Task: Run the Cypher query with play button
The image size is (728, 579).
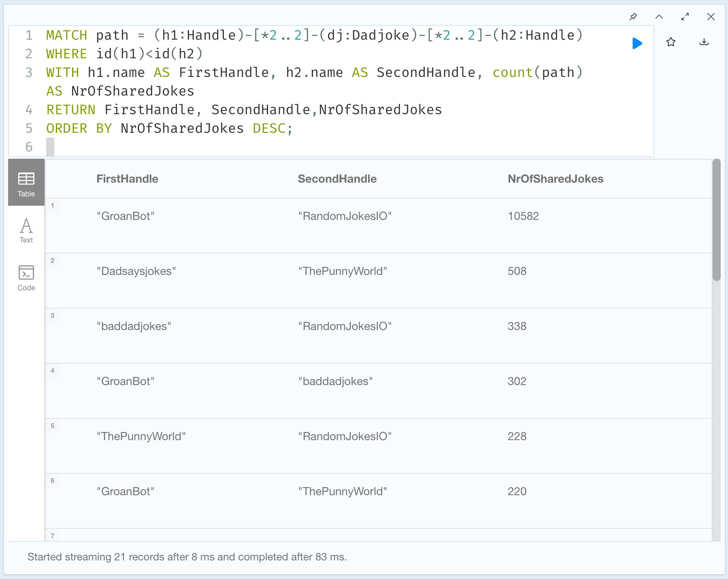Action: [637, 43]
